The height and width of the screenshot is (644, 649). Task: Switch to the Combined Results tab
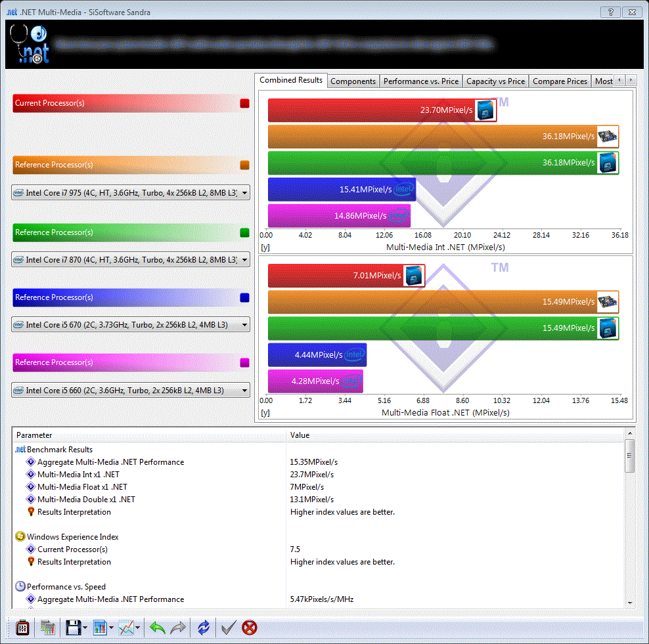291,80
